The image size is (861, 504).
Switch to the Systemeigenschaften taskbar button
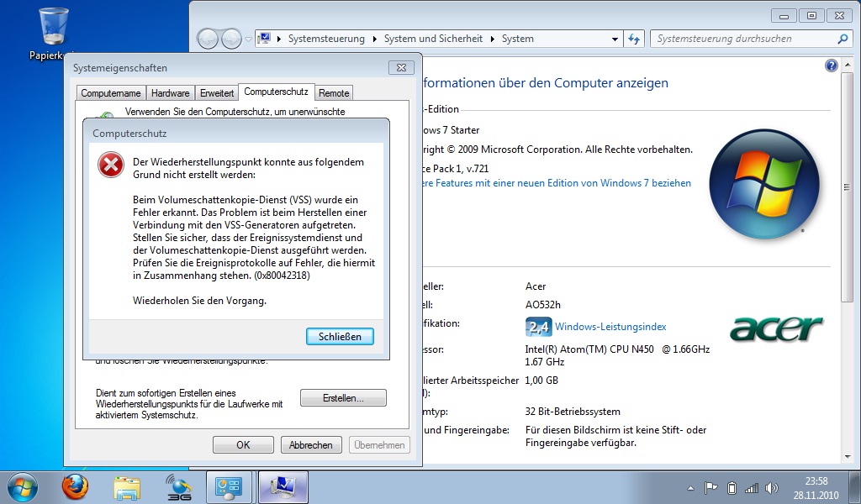(283, 487)
